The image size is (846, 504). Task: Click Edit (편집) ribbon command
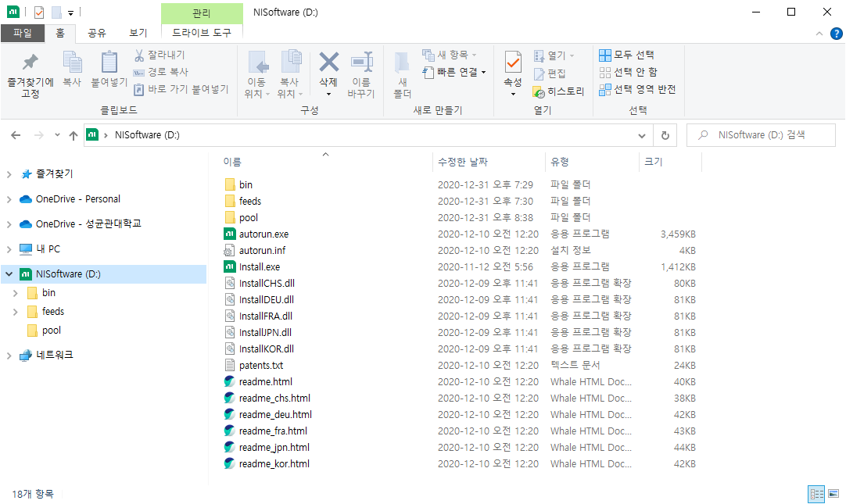549,73
